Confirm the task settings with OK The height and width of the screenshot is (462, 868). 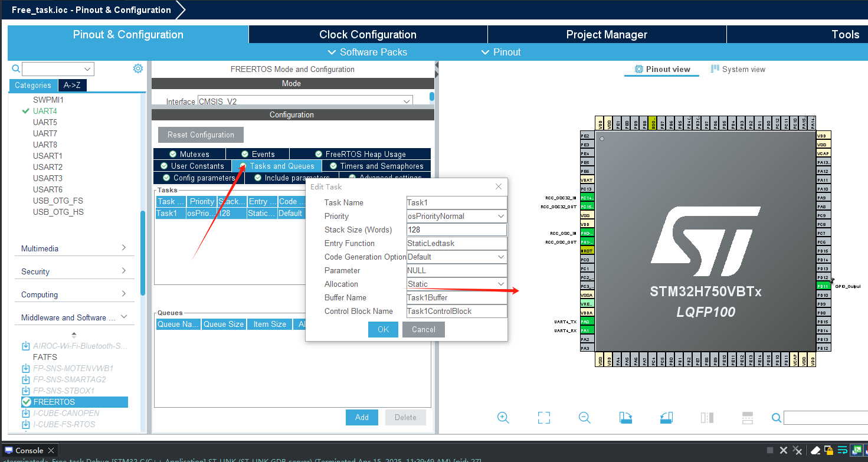[383, 329]
